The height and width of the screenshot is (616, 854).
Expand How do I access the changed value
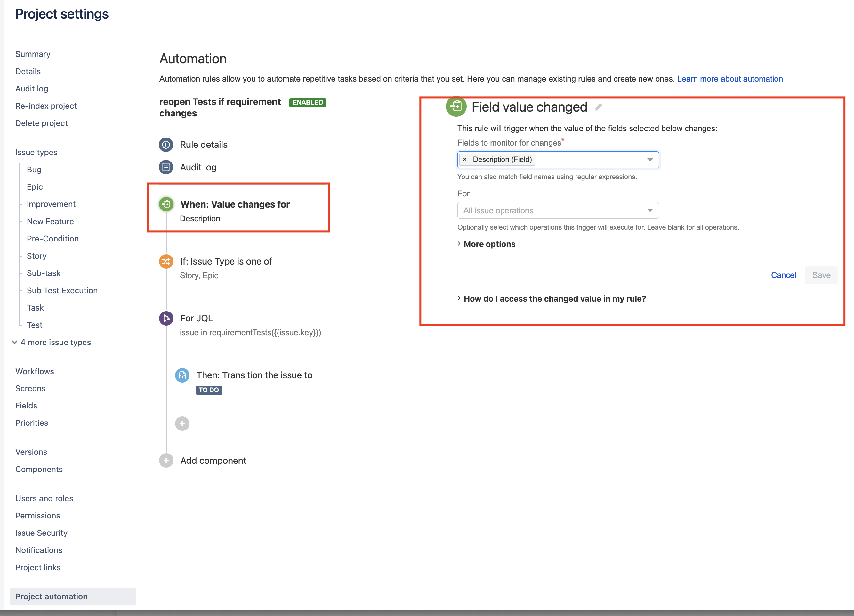(552, 299)
